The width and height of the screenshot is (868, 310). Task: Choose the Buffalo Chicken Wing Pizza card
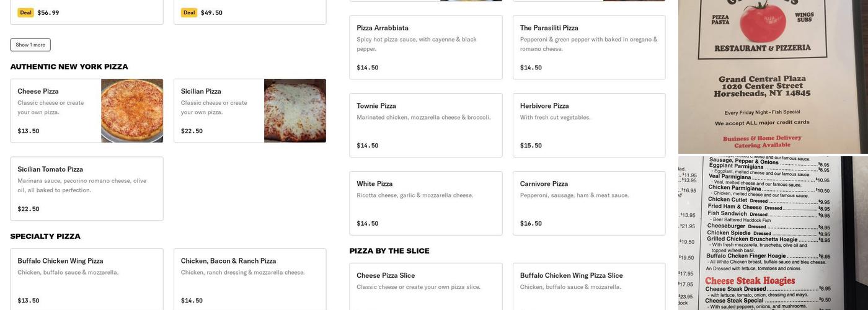[87, 279]
